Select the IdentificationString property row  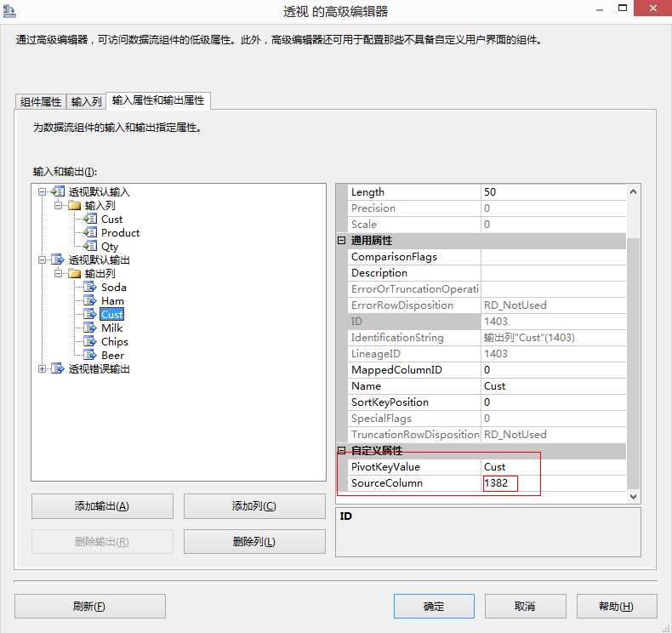(x=487, y=338)
